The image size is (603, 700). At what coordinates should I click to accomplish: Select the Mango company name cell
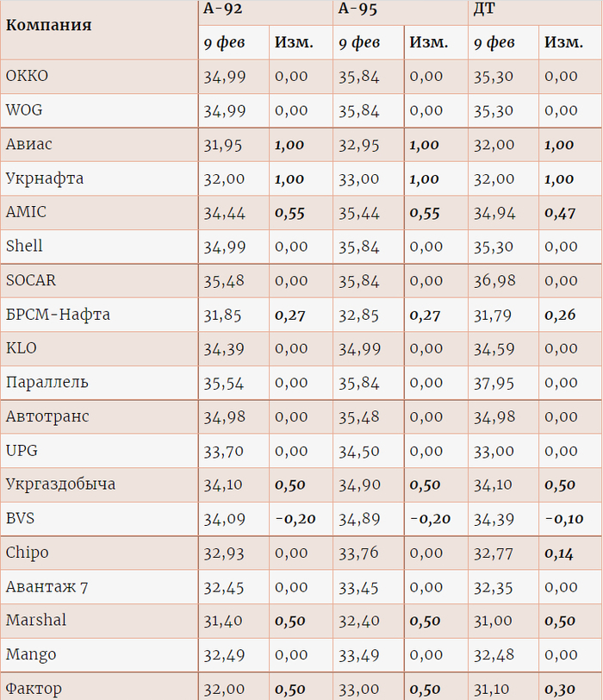[x=31, y=655]
